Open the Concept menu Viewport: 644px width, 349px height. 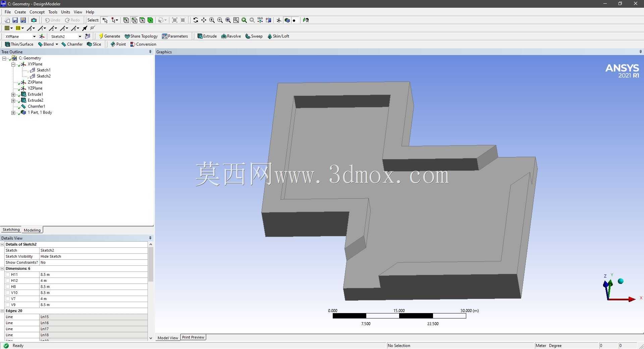point(37,12)
